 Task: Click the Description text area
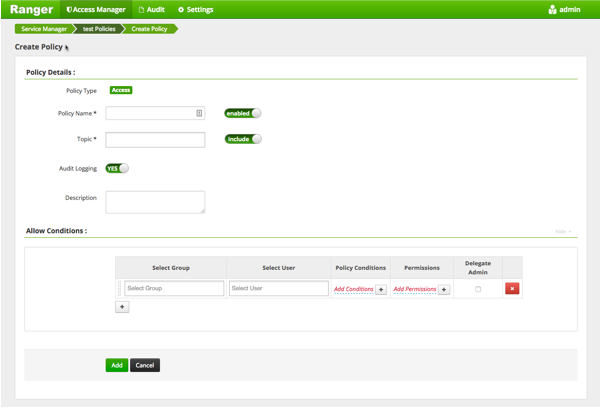click(x=155, y=202)
